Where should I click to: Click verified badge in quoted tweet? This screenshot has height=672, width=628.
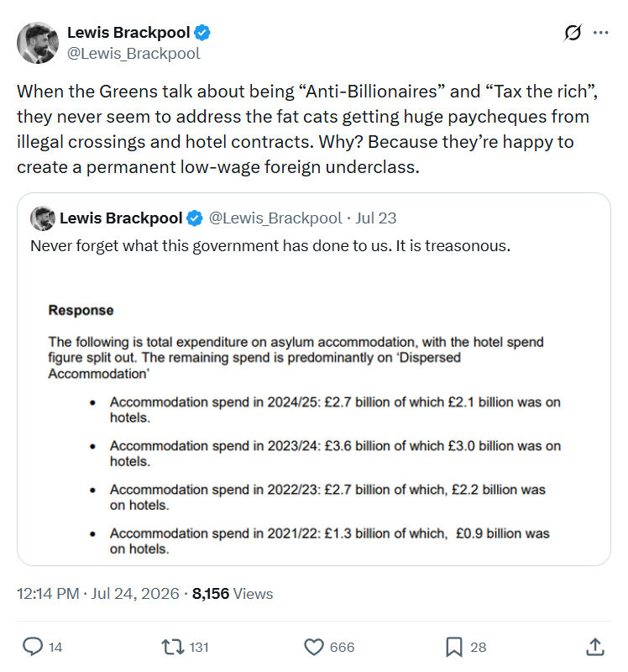(195, 218)
